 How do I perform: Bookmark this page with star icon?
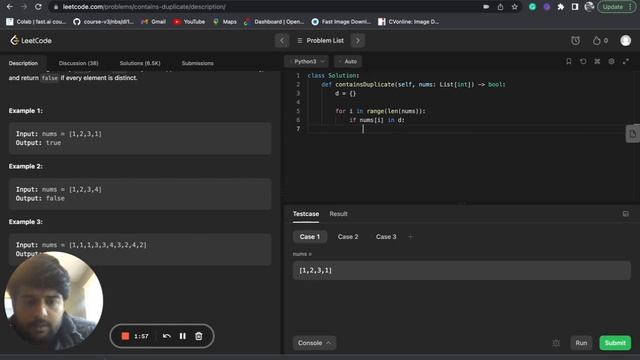[x=514, y=7]
